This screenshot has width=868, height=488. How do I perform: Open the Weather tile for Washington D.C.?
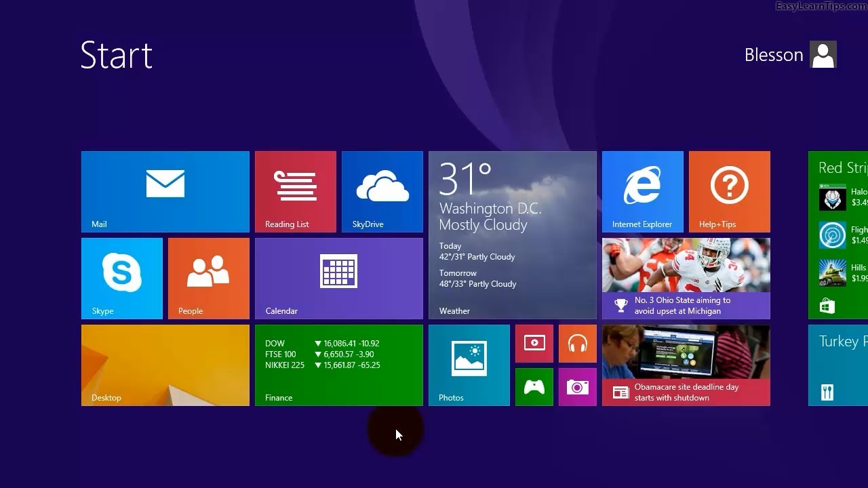(x=512, y=234)
